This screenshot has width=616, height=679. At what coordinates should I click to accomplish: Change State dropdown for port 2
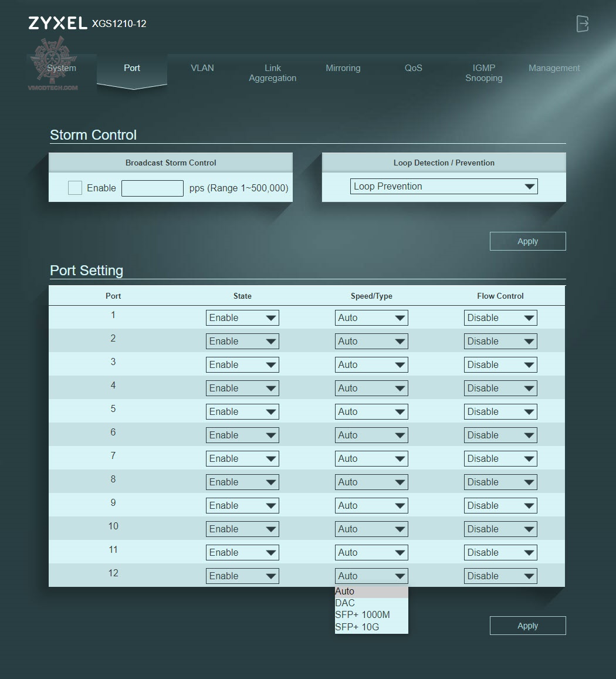(x=242, y=341)
